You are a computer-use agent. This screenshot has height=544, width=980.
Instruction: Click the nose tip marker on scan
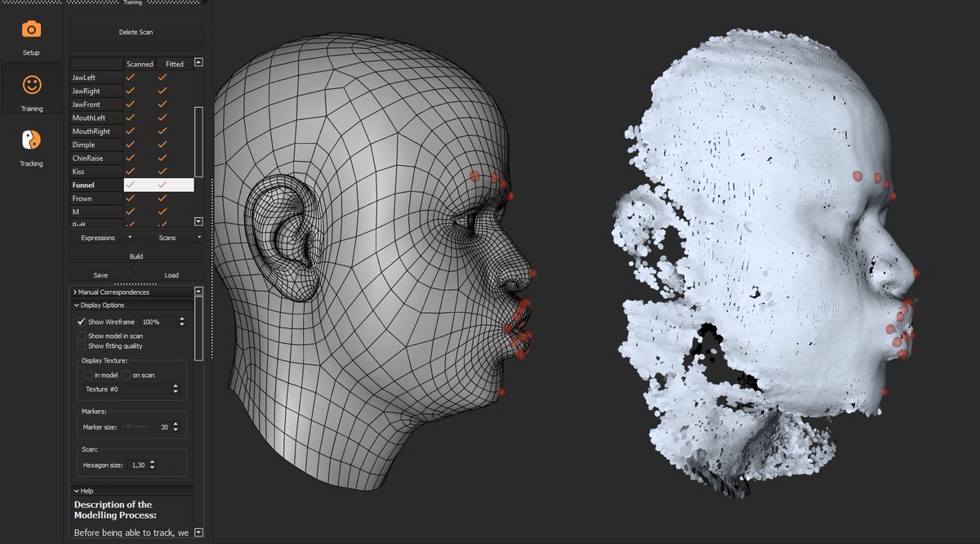point(915,274)
